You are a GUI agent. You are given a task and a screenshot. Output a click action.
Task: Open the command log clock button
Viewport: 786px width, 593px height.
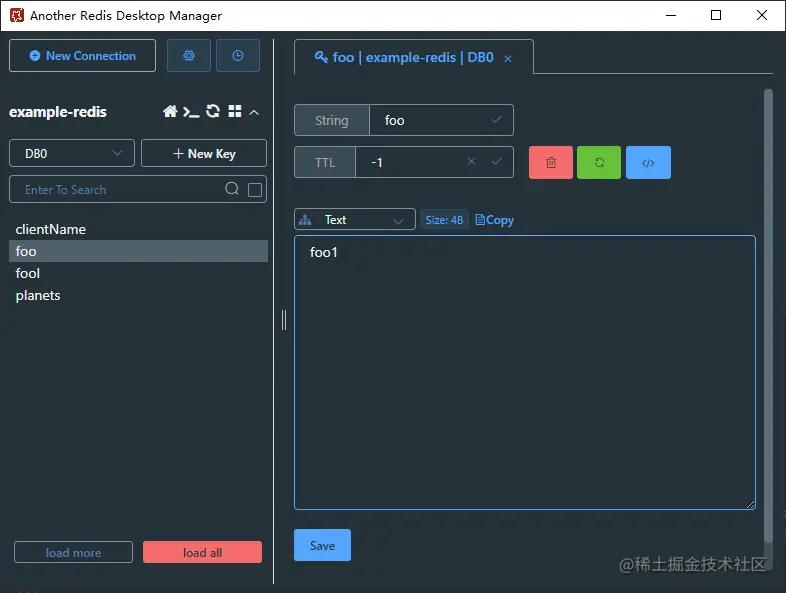tap(238, 56)
